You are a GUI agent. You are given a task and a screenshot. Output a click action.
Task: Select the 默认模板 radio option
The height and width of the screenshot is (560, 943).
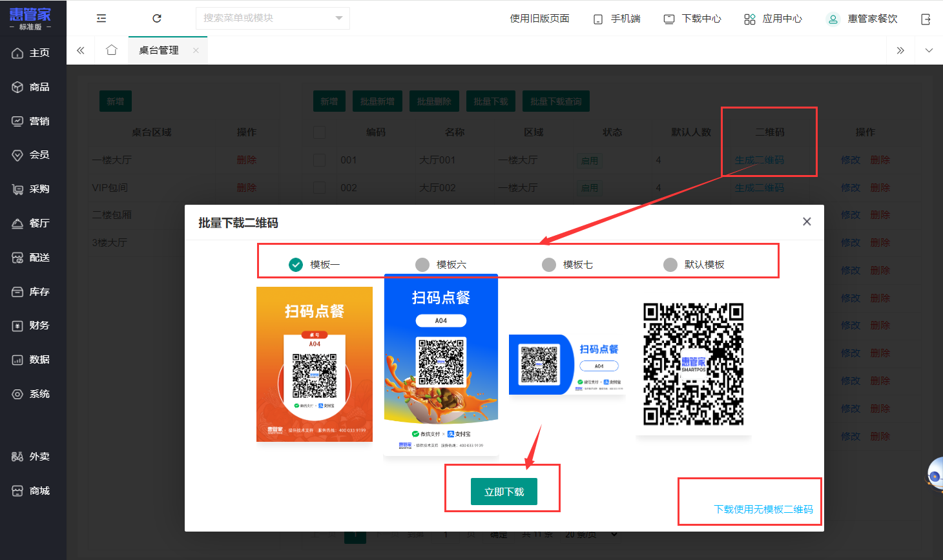694,265
